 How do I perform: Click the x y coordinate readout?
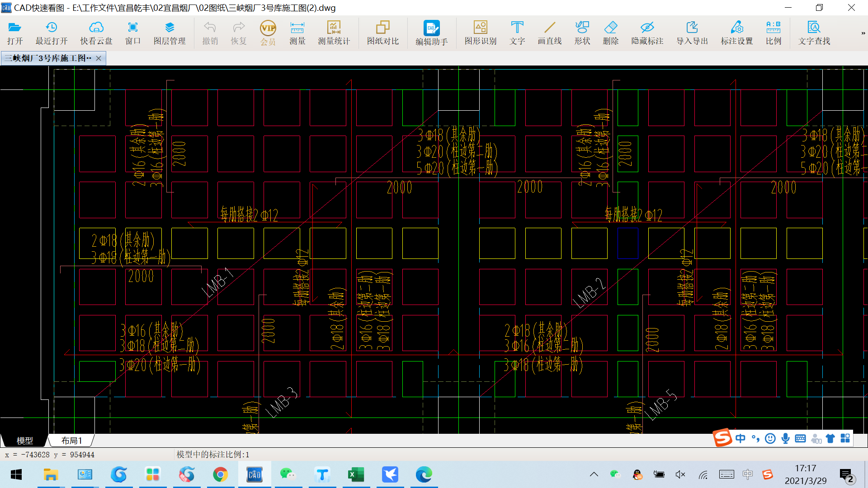tap(50, 455)
